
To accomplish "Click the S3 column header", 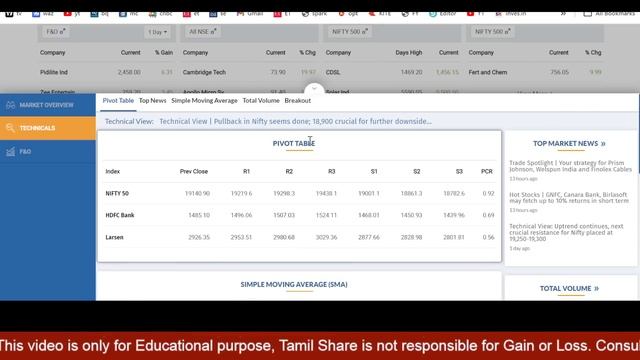I will pyautogui.click(x=459, y=171).
